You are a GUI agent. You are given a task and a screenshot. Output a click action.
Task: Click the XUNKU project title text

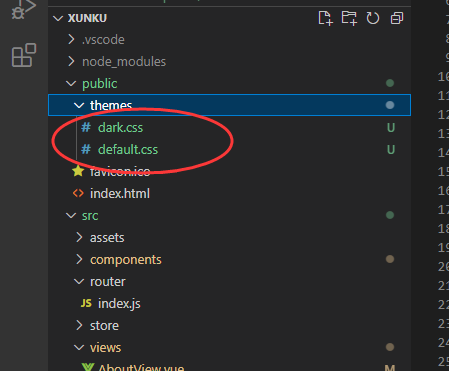pos(87,18)
